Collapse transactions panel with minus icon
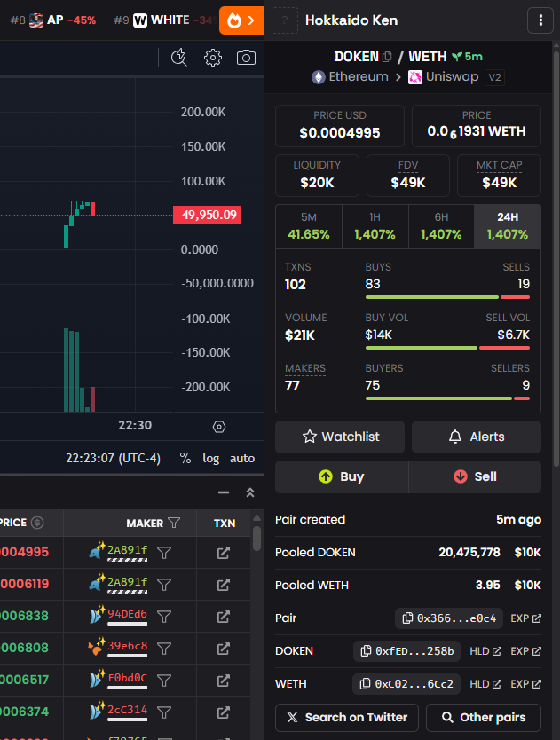This screenshot has width=560, height=740. (x=224, y=492)
